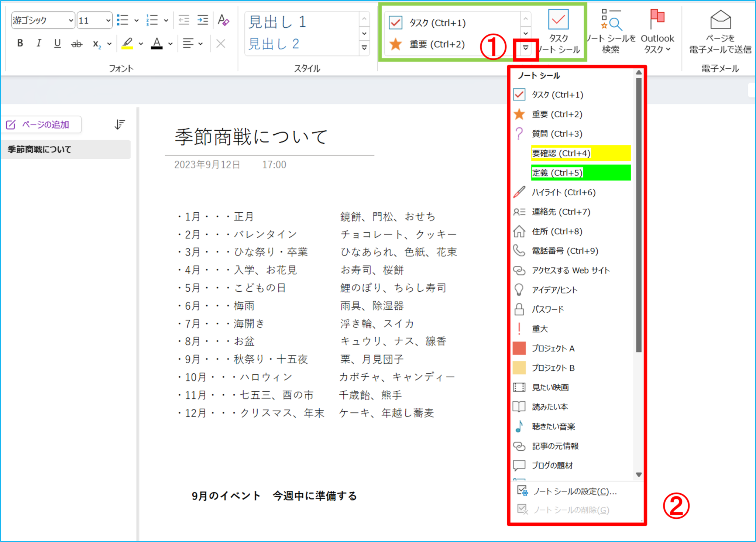This screenshot has height=542, width=756.
Task: Choose 重大 exclamation tag
Action: 572,329
